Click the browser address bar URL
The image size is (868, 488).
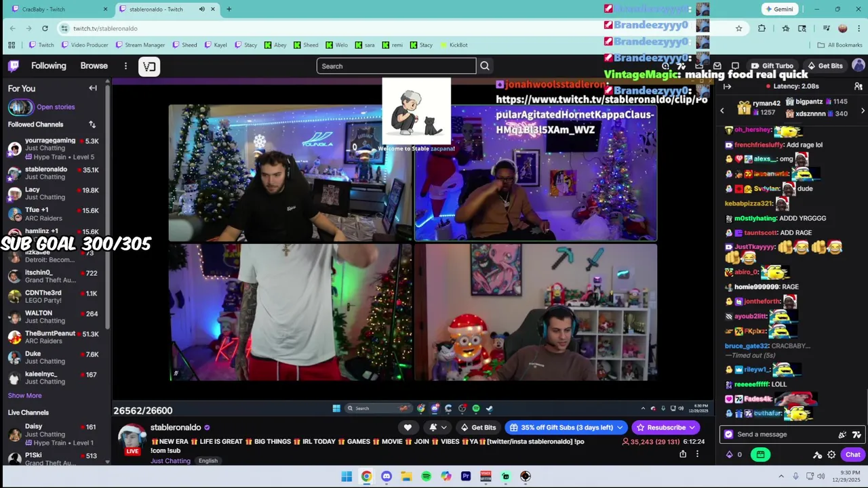pos(105,28)
